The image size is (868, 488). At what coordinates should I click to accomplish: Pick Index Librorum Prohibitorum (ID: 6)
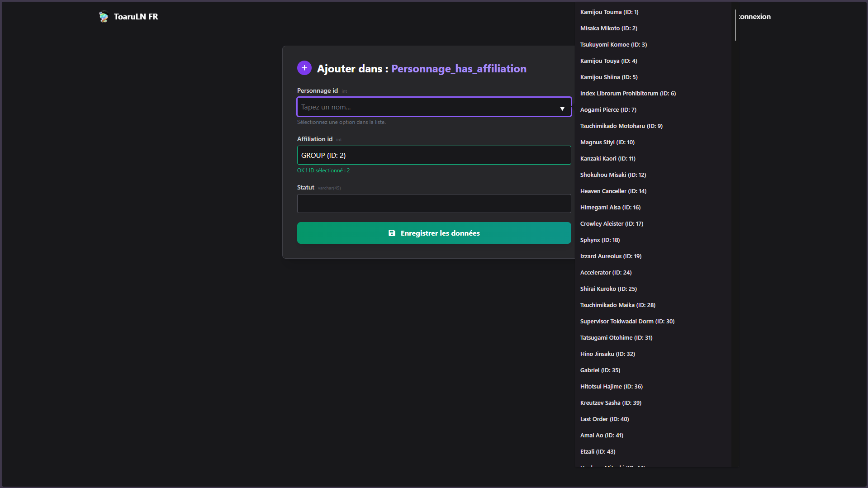point(627,94)
